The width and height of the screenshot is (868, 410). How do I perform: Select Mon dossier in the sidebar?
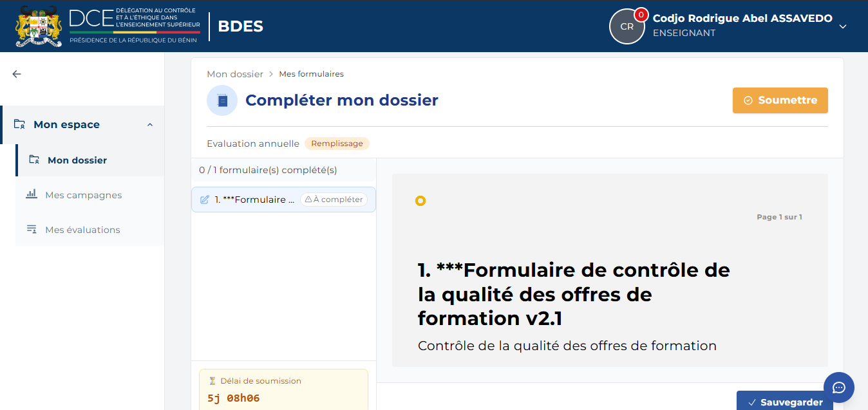pyautogui.click(x=90, y=160)
